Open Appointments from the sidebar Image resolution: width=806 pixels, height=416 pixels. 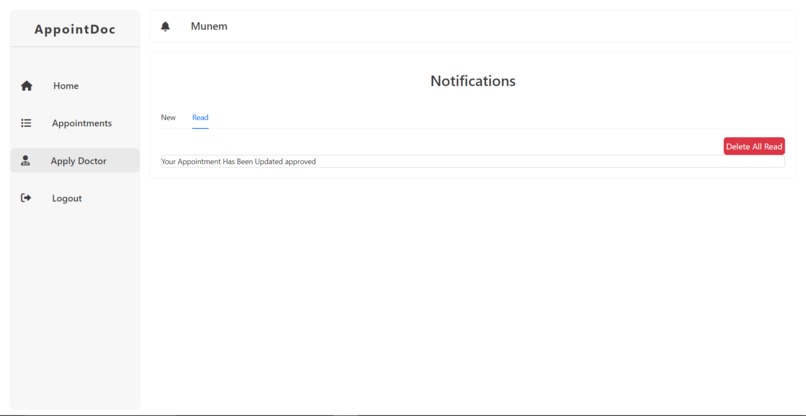click(82, 123)
